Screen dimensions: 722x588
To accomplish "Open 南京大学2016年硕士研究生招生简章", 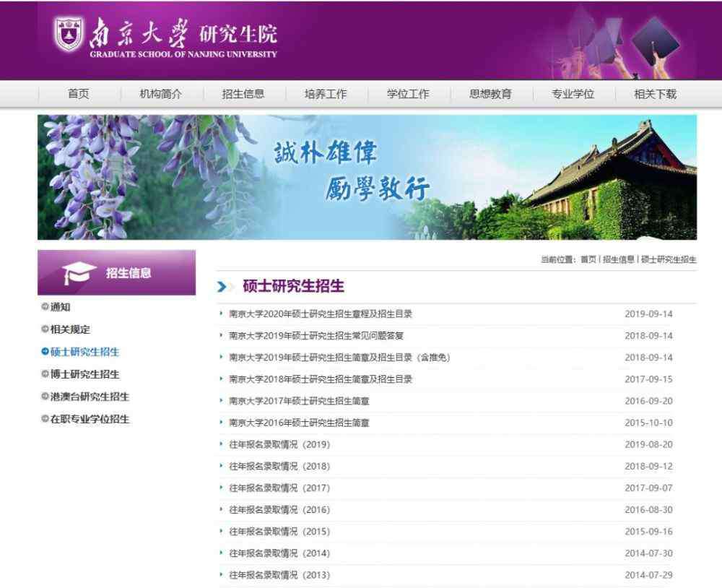I will (300, 423).
